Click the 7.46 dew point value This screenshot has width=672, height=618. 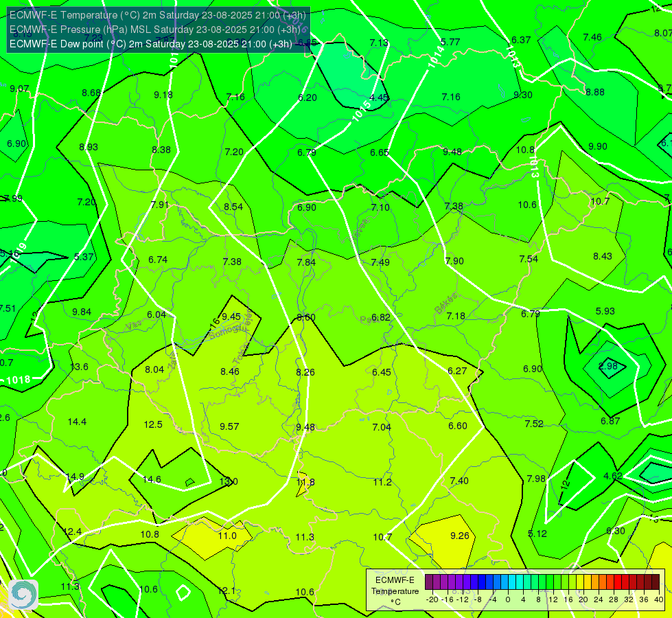coord(592,37)
